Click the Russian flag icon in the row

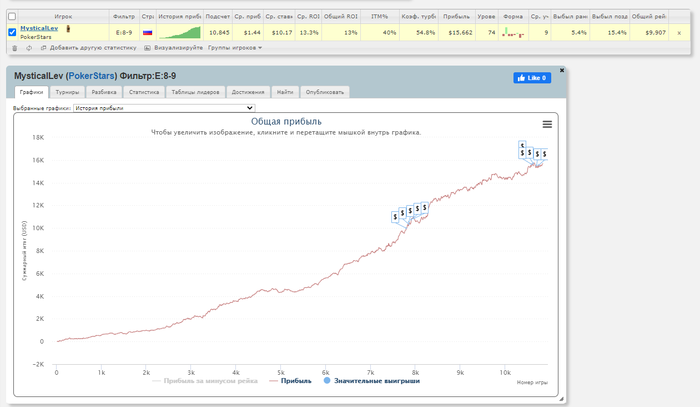pyautogui.click(x=147, y=33)
